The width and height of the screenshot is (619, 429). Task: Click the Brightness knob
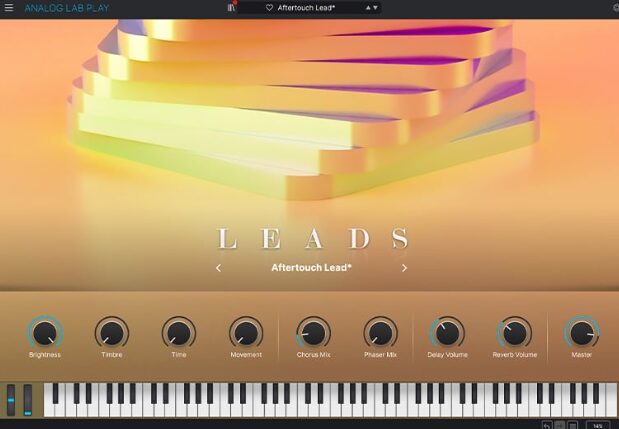[x=44, y=332]
